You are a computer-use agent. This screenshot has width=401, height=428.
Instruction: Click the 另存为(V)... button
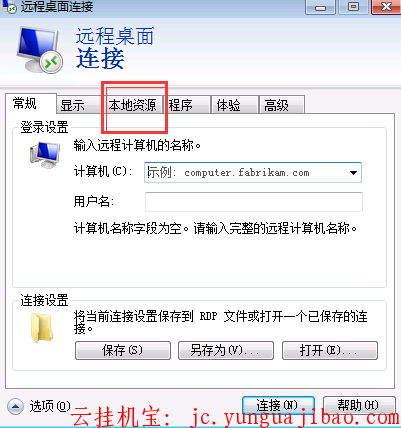pyautogui.click(x=226, y=350)
